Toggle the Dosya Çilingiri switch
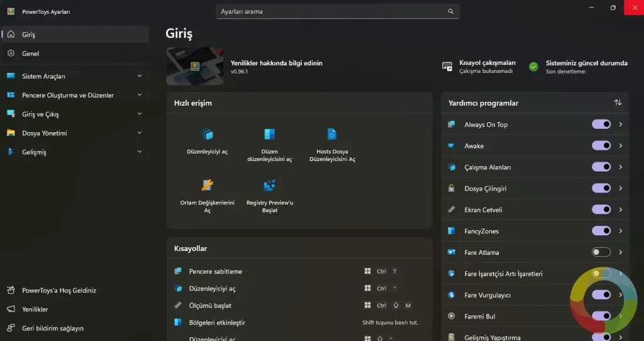The image size is (644, 341). pos(601,188)
